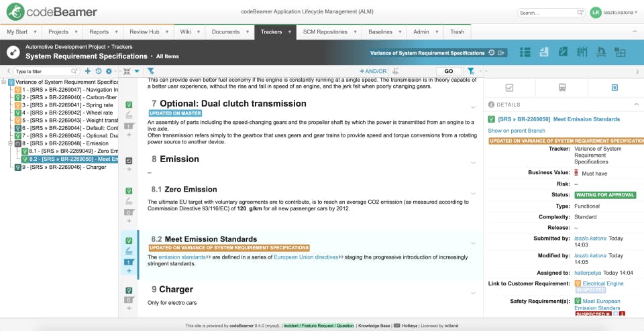Open the checkbox-icon tab in right panel
The height and width of the screenshot is (331, 644).
click(509, 88)
